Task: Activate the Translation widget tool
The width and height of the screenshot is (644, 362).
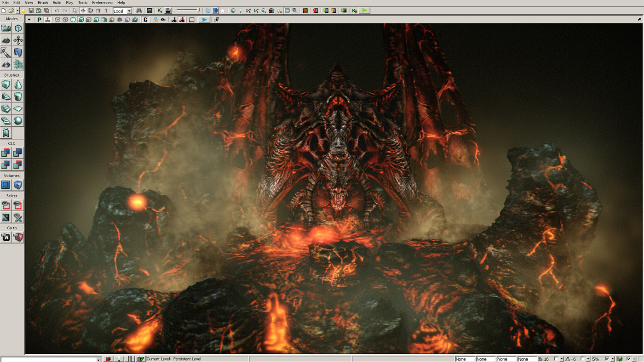Action: 83,11
